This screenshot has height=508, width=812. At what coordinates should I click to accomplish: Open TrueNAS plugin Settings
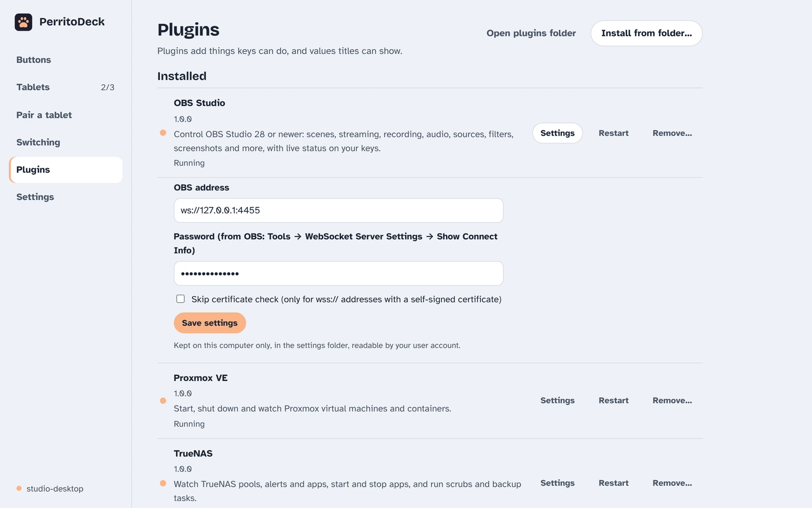[x=557, y=483]
